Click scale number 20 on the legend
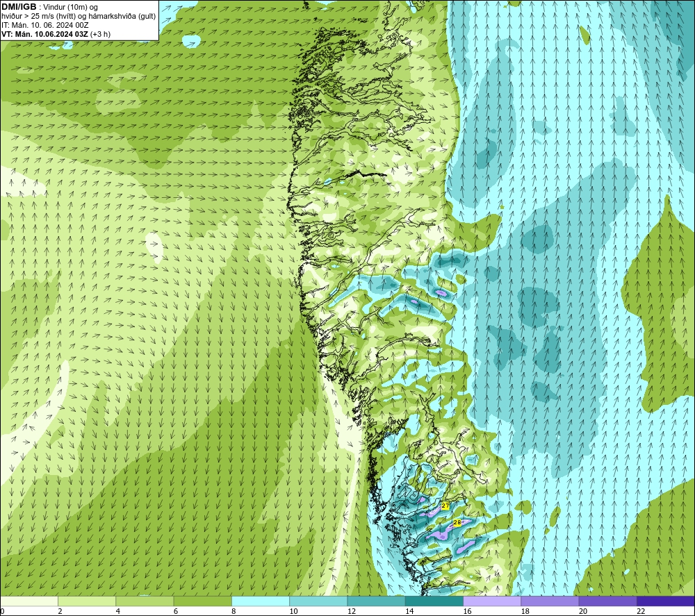This screenshot has width=695, height=616. [x=583, y=611]
